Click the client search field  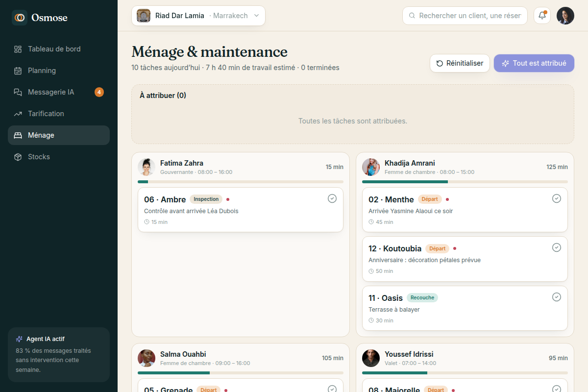(465, 16)
